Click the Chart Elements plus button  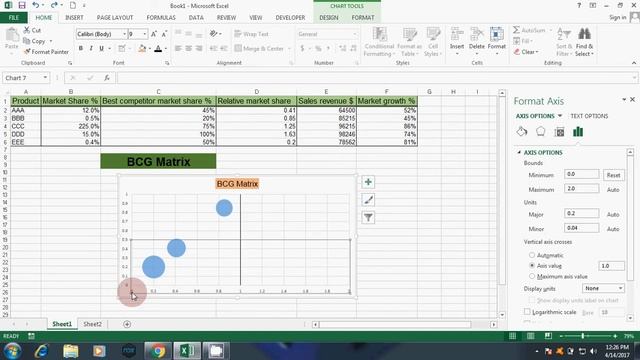click(368, 182)
